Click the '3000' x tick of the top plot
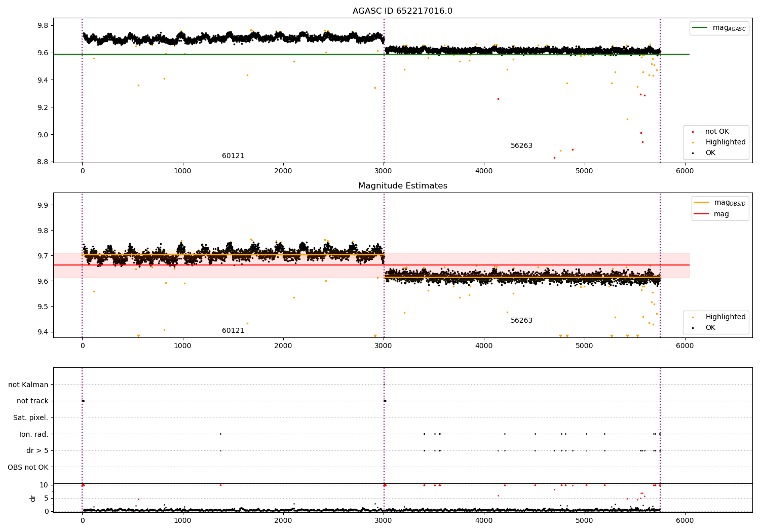This screenshot has height=532, width=760. [x=384, y=171]
